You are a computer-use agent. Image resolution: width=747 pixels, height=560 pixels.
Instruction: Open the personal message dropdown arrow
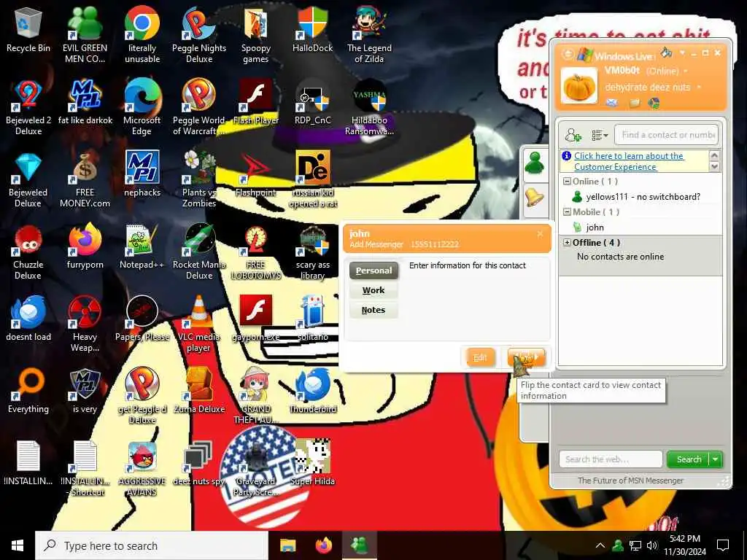699,87
